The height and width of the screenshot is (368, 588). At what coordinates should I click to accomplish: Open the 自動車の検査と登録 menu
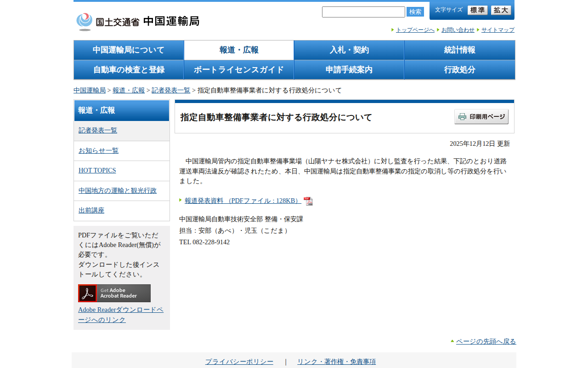pyautogui.click(x=129, y=70)
